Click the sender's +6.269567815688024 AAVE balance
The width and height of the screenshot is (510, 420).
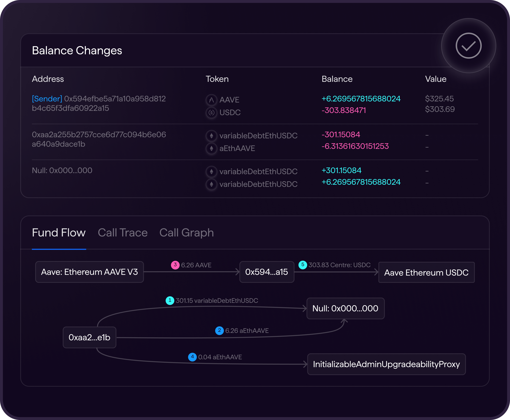tap(361, 99)
